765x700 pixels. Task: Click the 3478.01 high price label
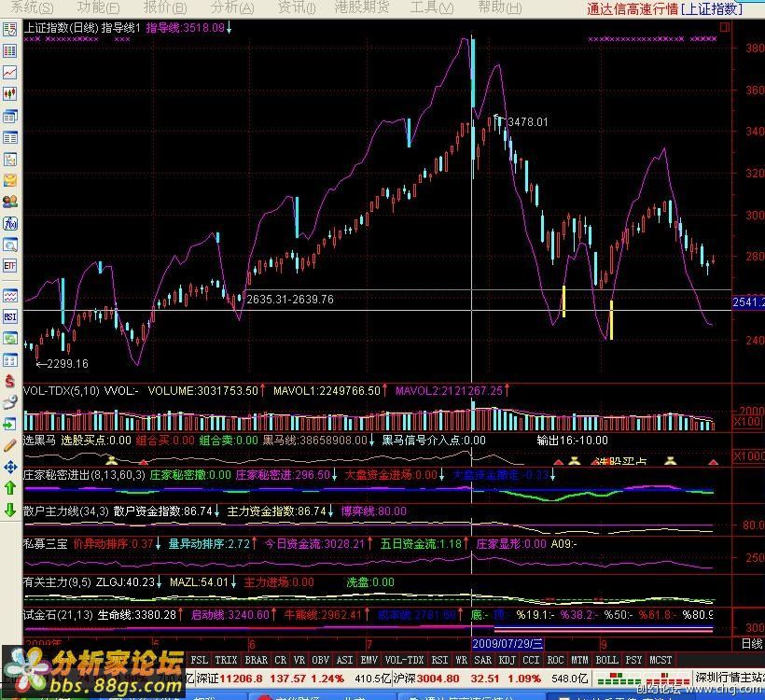tap(527, 121)
